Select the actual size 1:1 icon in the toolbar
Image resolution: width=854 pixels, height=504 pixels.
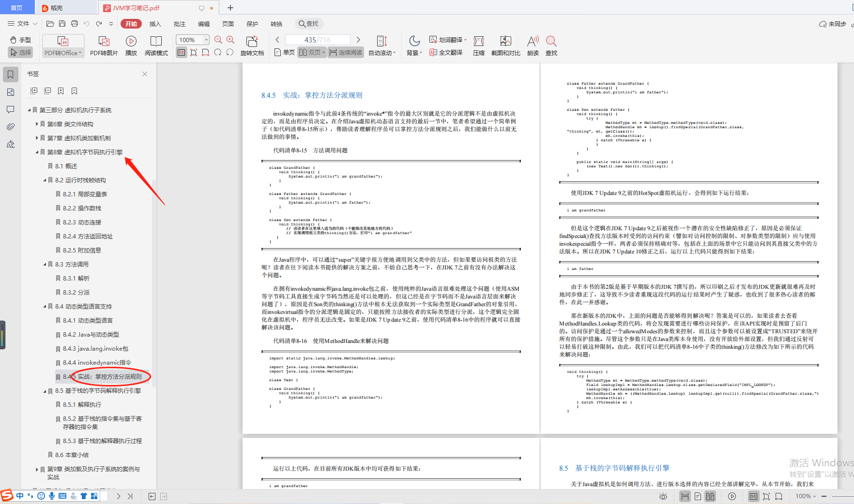coord(181,52)
